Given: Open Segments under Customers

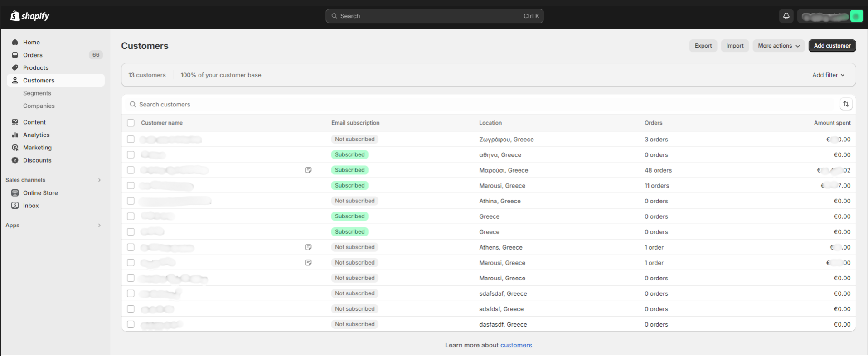Looking at the screenshot, I should pyautogui.click(x=37, y=93).
